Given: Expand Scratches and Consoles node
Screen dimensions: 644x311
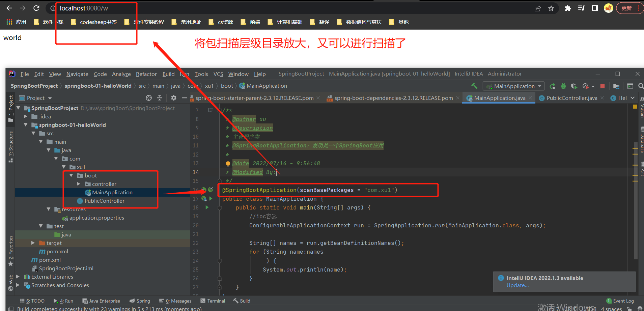Looking at the screenshot, I should [18, 285].
